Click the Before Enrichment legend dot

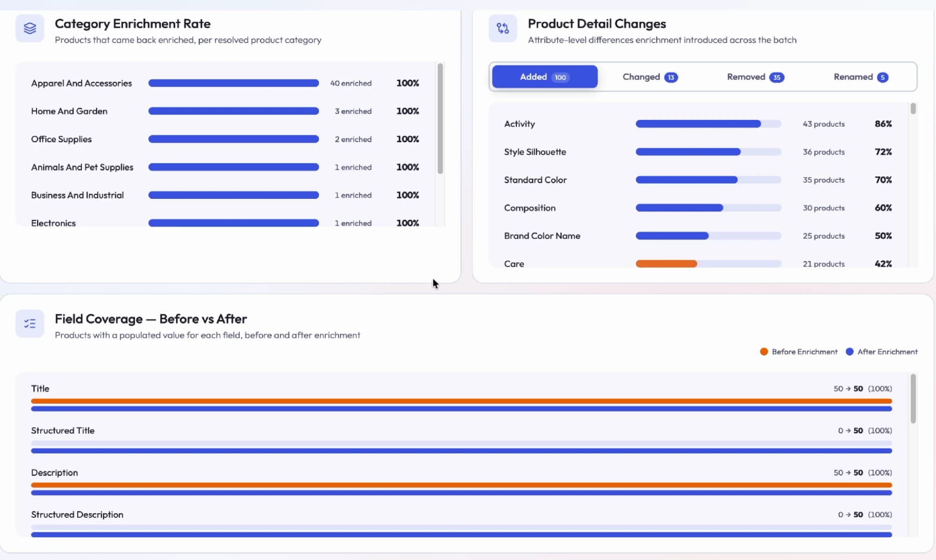pos(764,352)
